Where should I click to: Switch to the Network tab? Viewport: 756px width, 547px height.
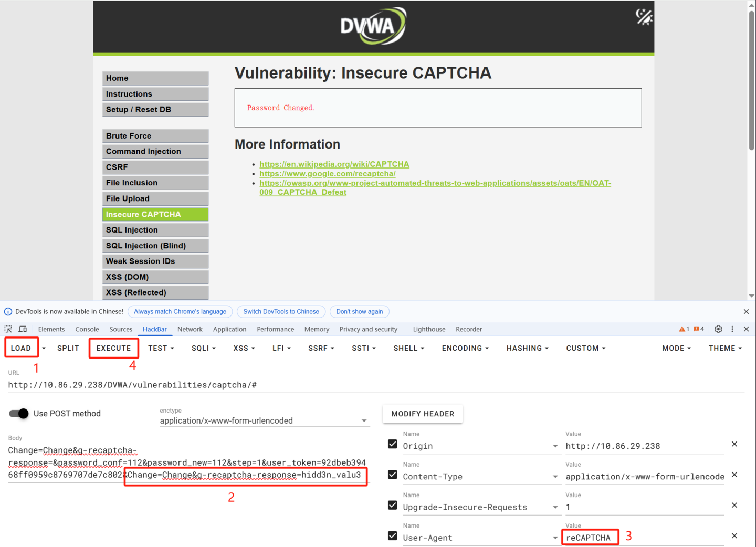[190, 329]
